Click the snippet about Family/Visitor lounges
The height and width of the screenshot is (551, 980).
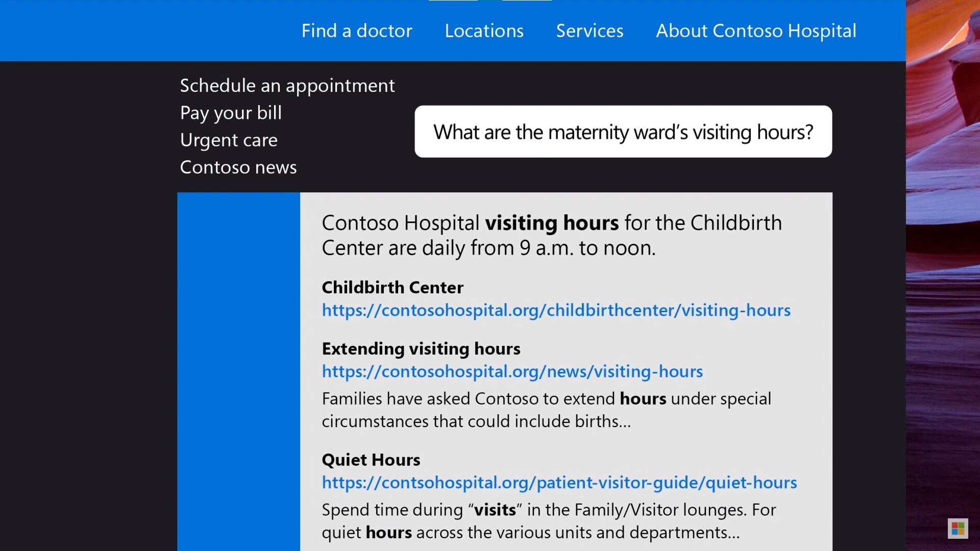[x=549, y=521]
